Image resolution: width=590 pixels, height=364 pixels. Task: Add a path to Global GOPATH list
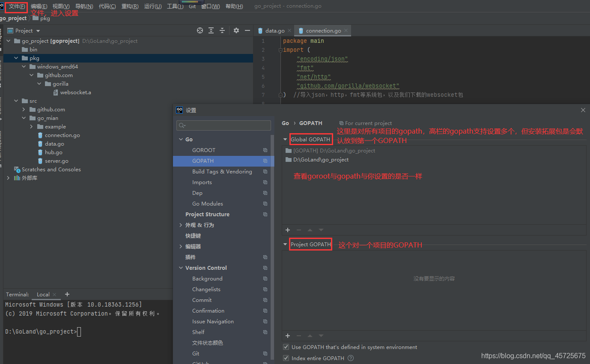pos(288,230)
